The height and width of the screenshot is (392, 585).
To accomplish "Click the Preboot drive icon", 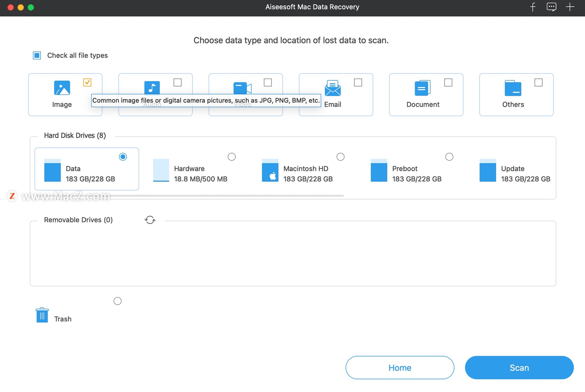I will tap(379, 170).
